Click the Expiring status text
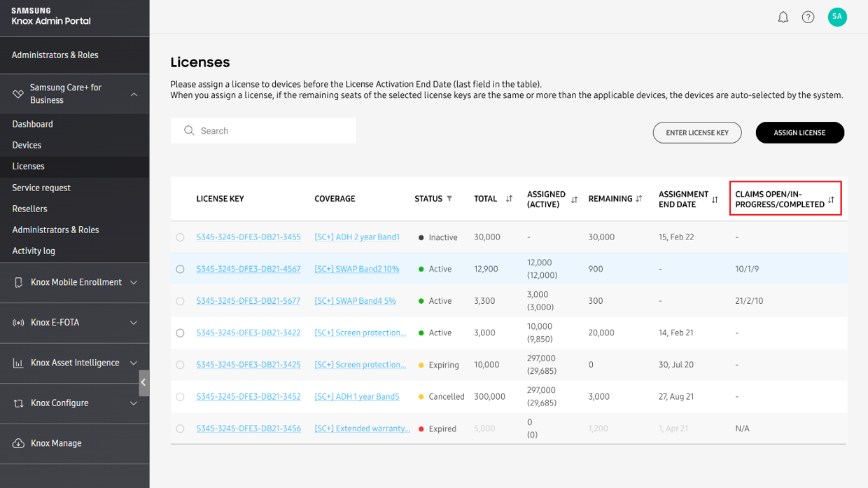This screenshot has height=488, width=868. point(444,365)
